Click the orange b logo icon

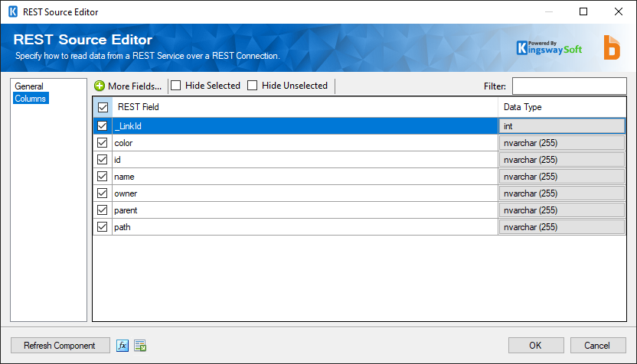pyautogui.click(x=612, y=47)
